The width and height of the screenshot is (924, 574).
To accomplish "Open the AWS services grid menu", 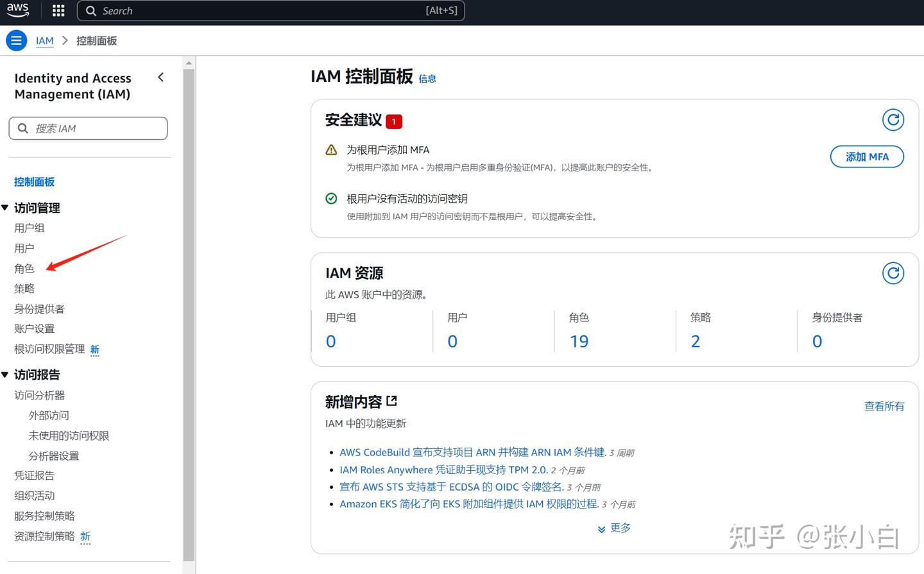I will 58,10.
